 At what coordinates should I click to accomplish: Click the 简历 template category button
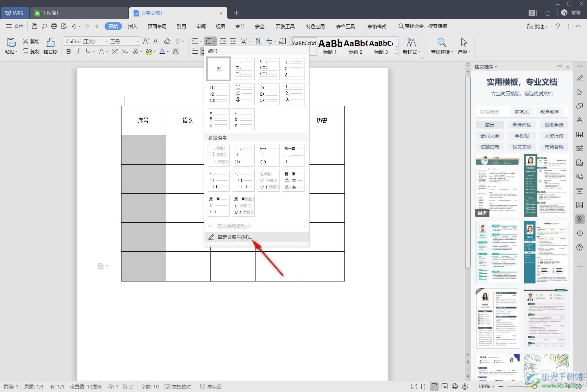(x=490, y=125)
